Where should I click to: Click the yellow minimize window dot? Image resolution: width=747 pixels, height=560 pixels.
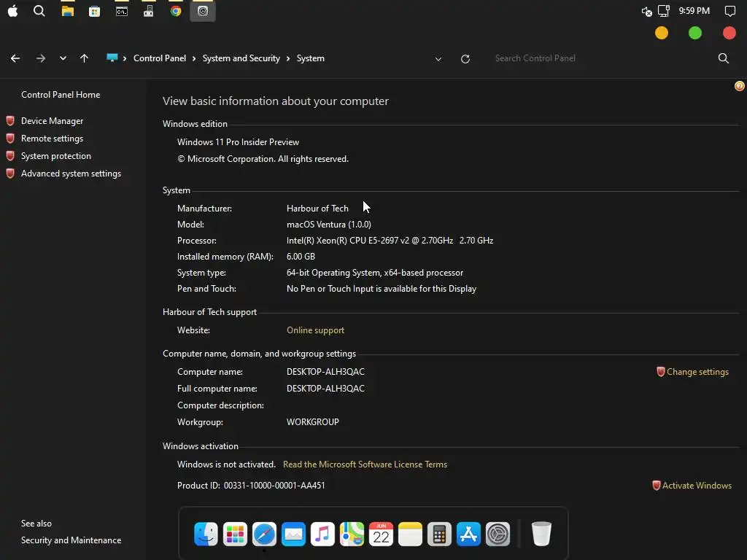point(661,33)
